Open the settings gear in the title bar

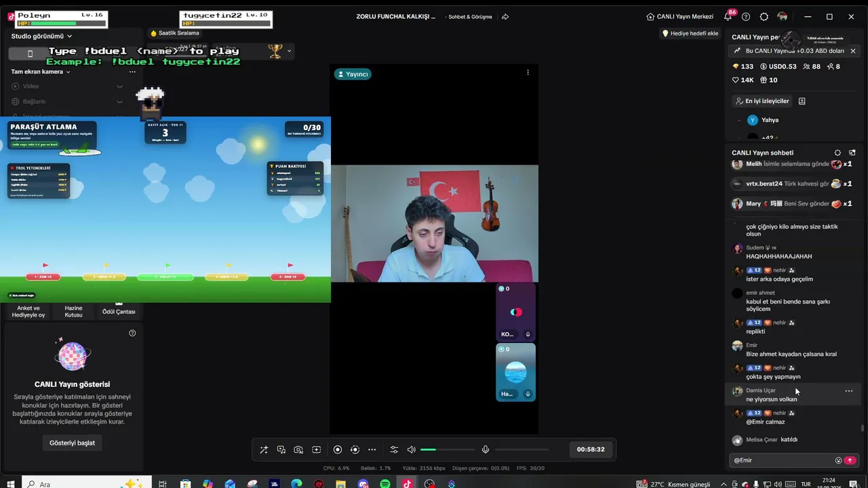click(764, 16)
